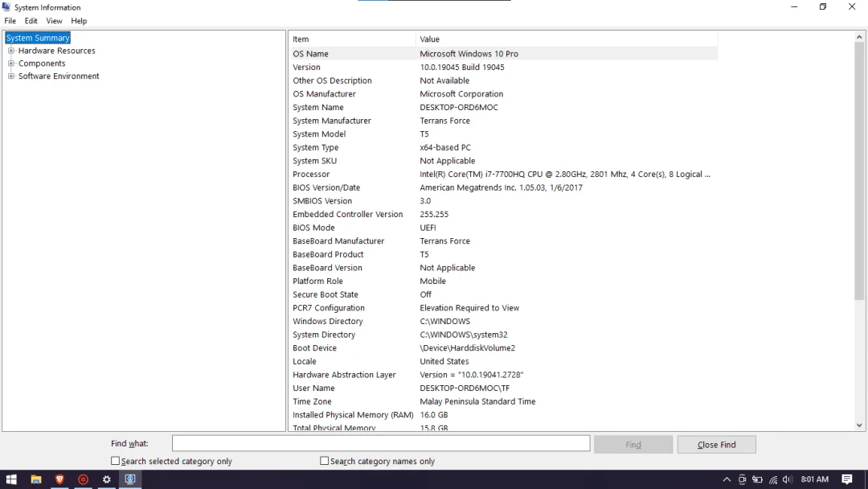Select the System Model row
This screenshot has height=489, width=868.
coord(503,134)
